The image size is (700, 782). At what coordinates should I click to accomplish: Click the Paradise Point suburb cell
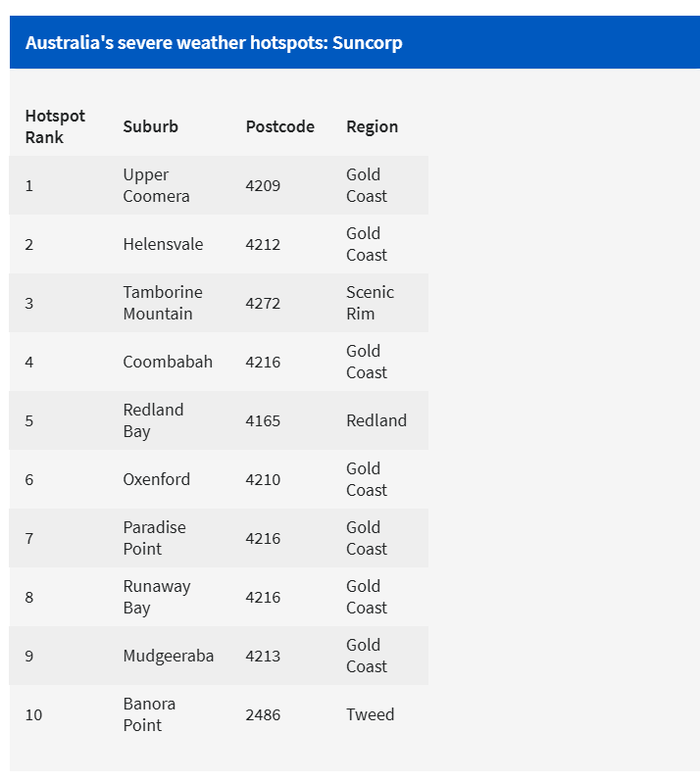point(154,538)
